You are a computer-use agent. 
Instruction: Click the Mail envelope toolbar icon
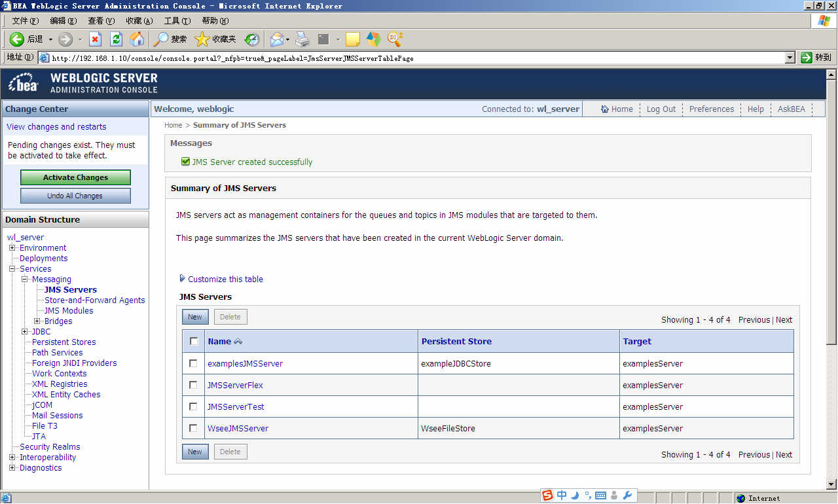(277, 39)
